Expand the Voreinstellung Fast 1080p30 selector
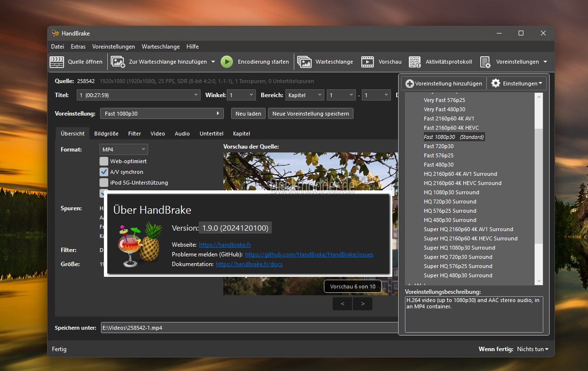Viewport: 588px width, 371px height. (162, 114)
